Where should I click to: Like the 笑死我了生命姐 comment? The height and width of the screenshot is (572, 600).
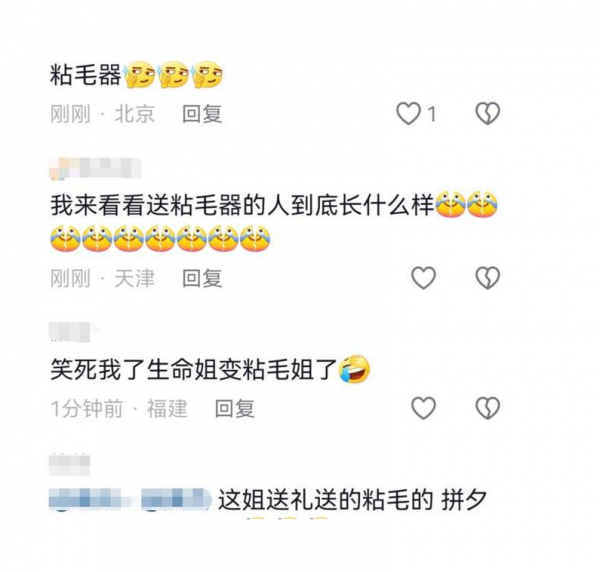[424, 408]
